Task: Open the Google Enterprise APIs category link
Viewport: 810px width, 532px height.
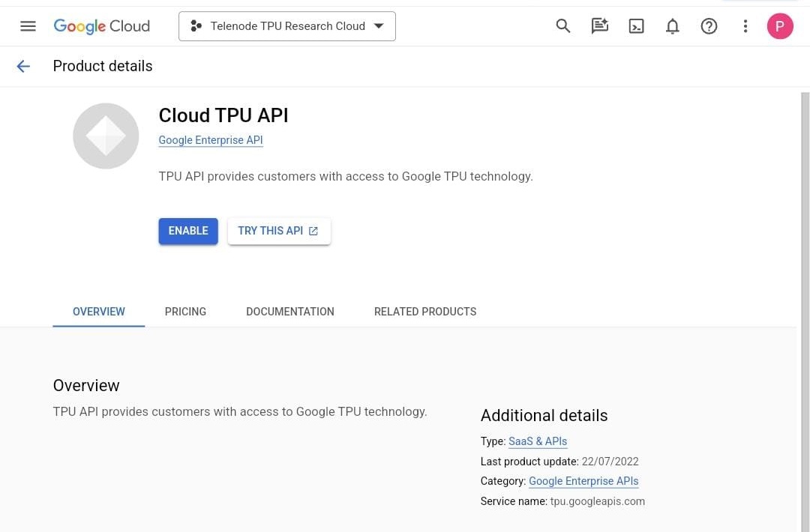Action: tap(583, 481)
